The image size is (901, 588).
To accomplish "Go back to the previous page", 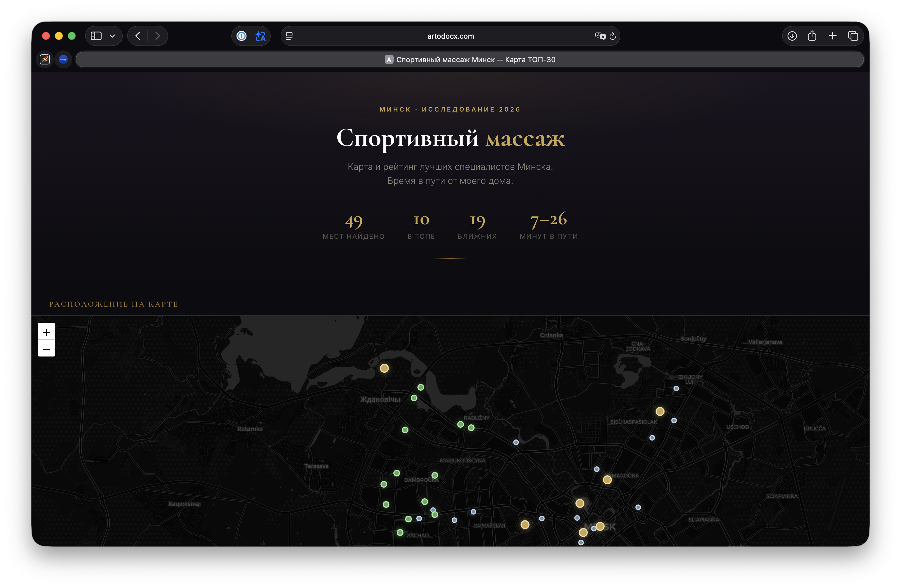I will (138, 36).
